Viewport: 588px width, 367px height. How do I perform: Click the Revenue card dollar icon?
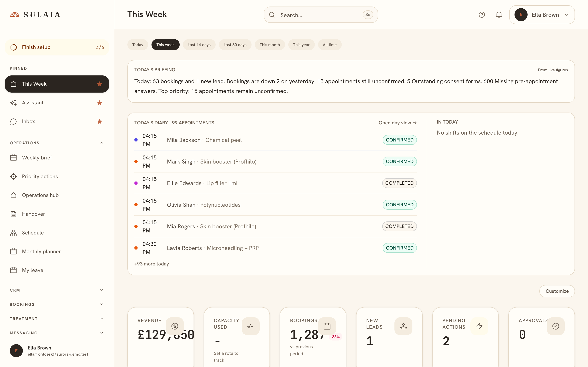[175, 326]
